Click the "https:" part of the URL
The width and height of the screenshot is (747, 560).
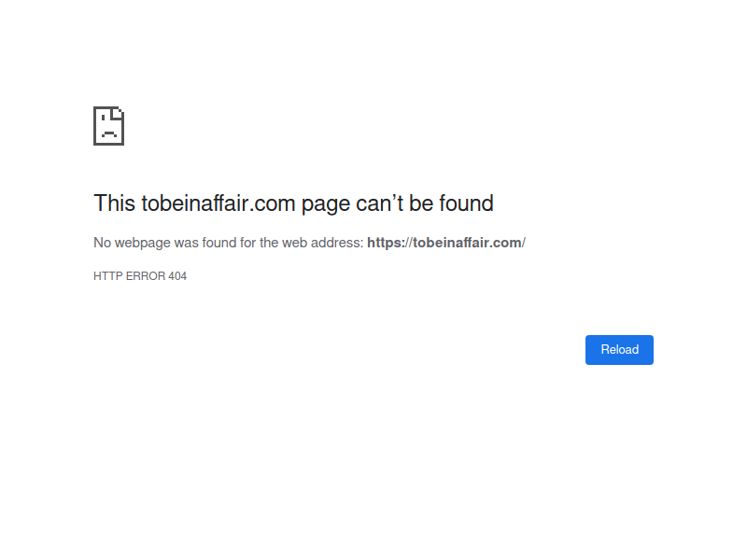pyautogui.click(x=387, y=243)
